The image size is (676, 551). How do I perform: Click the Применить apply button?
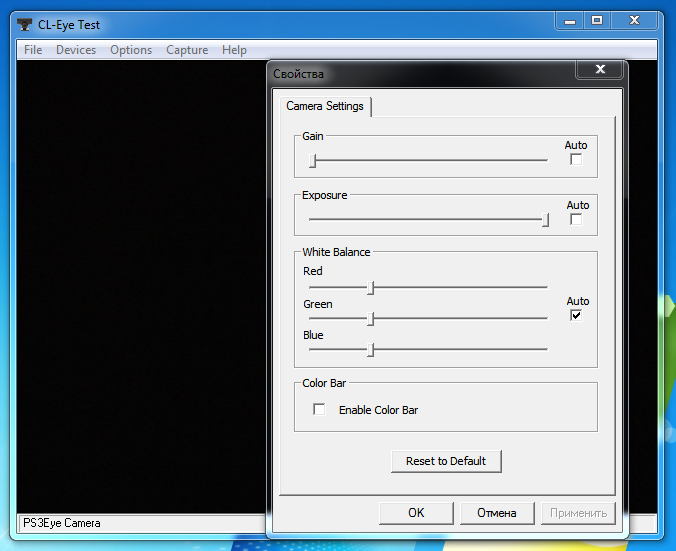[x=578, y=513]
